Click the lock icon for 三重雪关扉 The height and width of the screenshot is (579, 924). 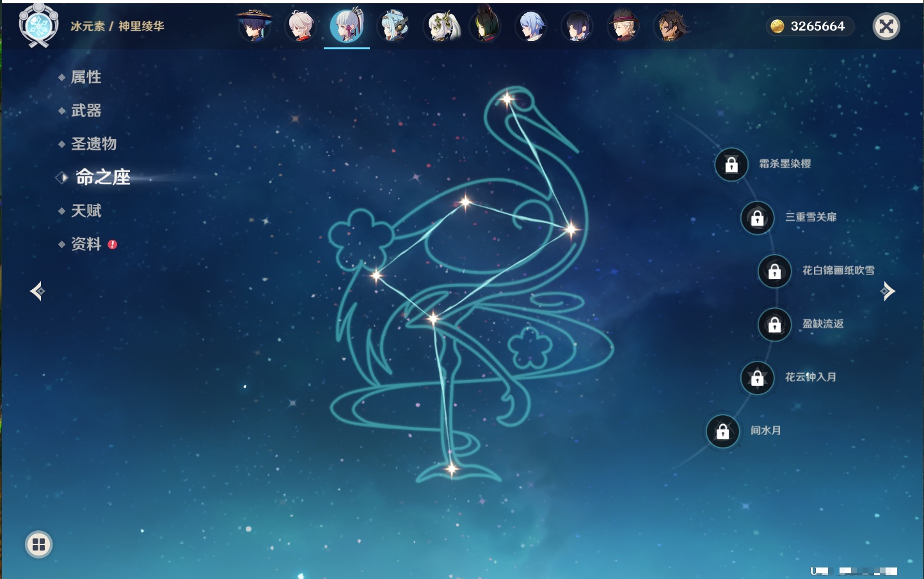point(757,218)
